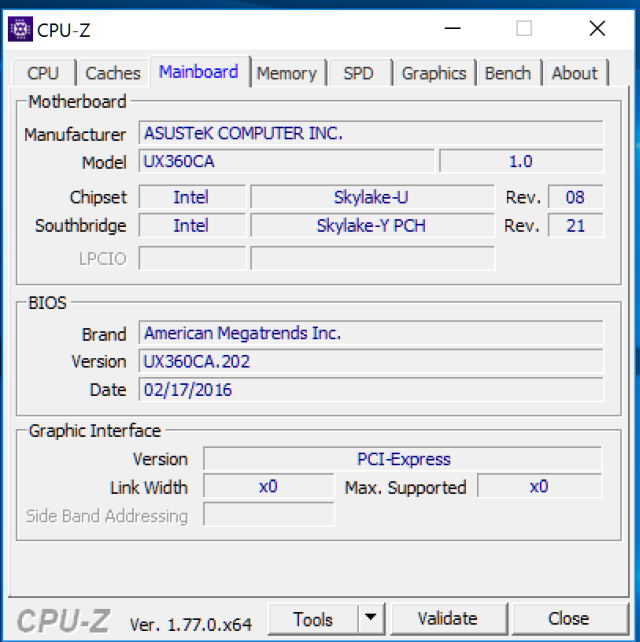640x642 pixels.
Task: Go to the Memory tab
Action: coord(287,73)
